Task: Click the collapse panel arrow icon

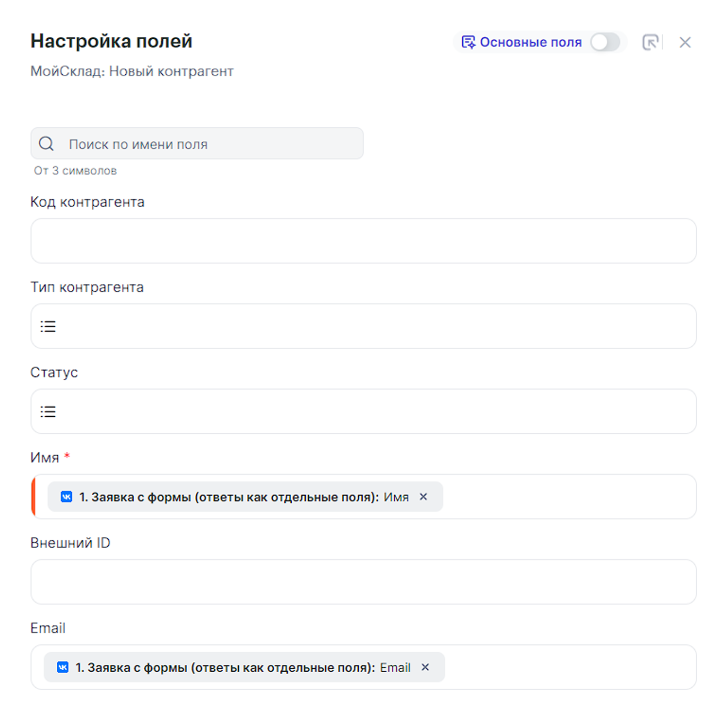Action: 650,42
